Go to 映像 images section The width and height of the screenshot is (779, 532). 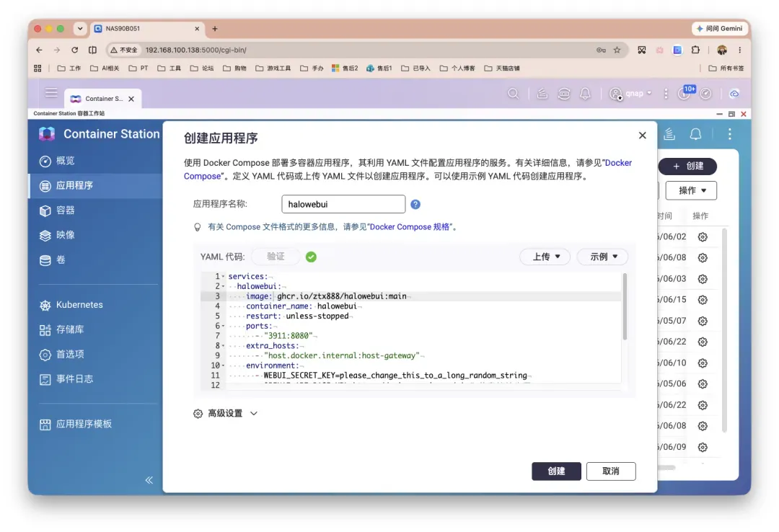[x=57, y=235]
